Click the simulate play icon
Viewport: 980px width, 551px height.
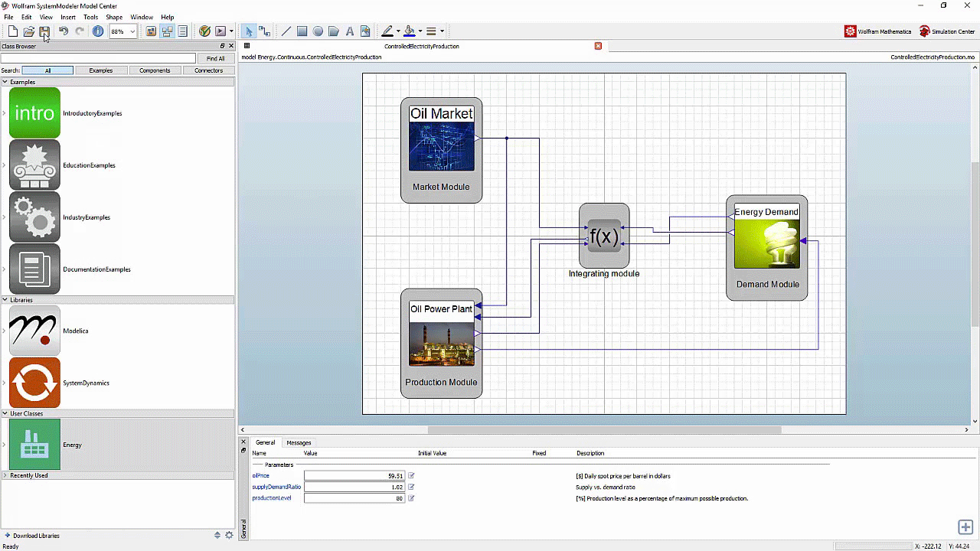[x=220, y=31]
